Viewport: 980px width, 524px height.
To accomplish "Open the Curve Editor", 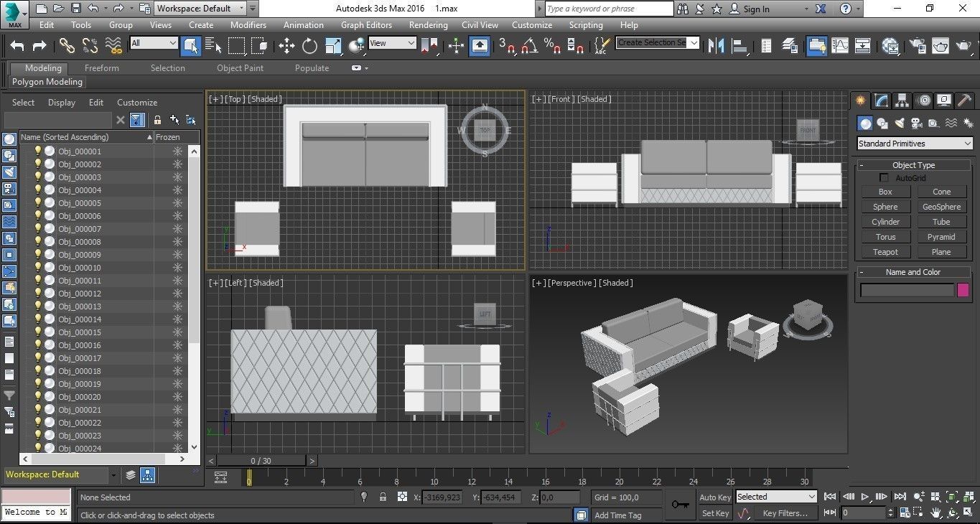I will coord(840,45).
